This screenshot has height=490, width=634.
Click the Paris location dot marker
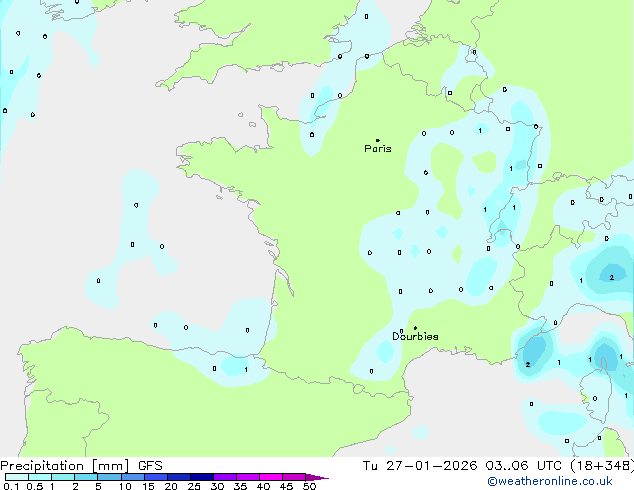378,140
